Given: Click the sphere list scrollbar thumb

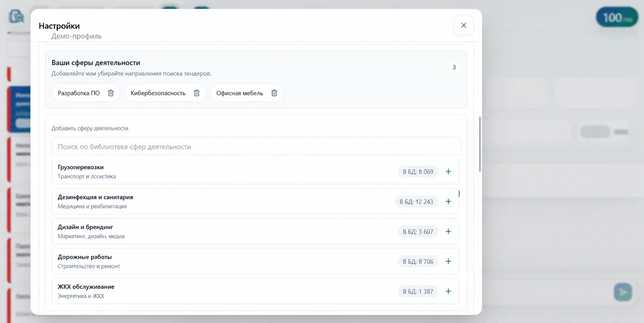Looking at the screenshot, I should (459, 193).
